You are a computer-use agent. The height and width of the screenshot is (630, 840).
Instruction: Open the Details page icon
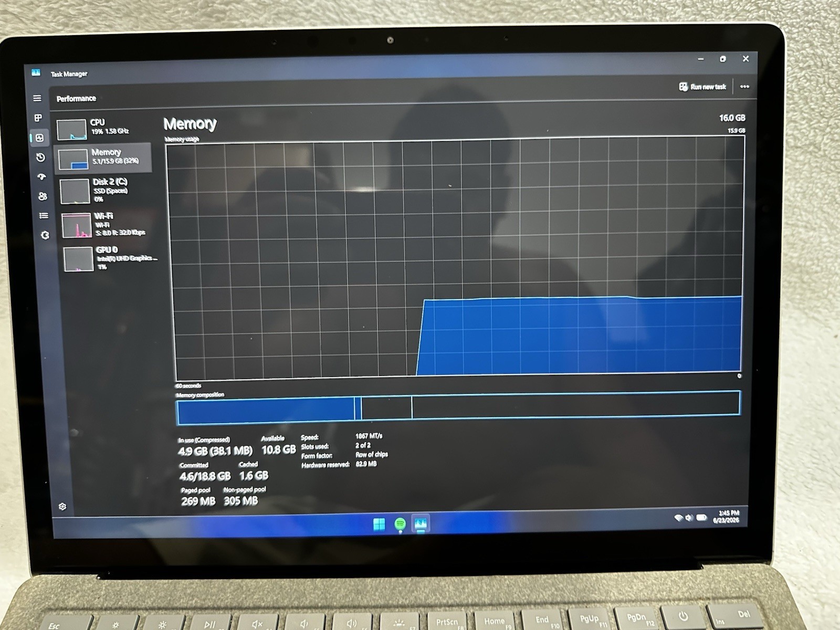coord(44,215)
